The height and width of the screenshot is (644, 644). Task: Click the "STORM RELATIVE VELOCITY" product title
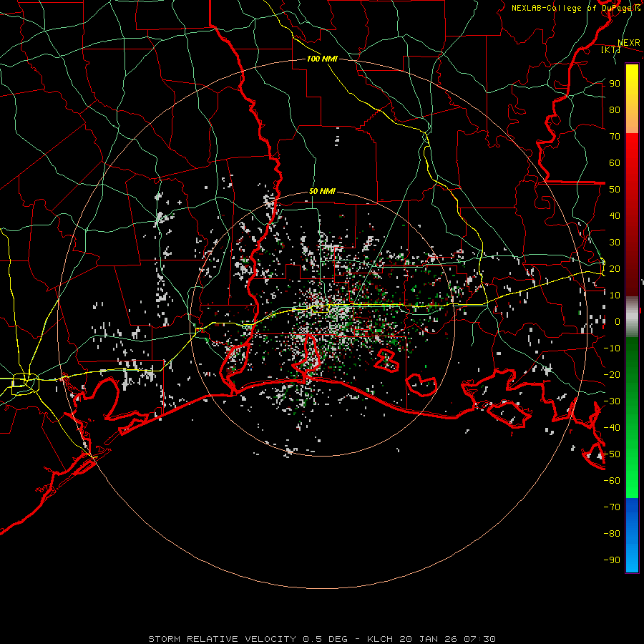222,639
